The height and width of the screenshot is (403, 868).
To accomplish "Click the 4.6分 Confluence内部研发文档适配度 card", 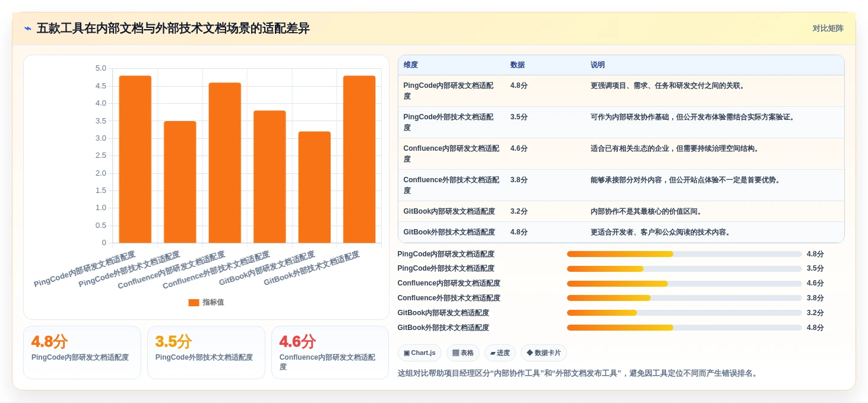I will (330, 353).
